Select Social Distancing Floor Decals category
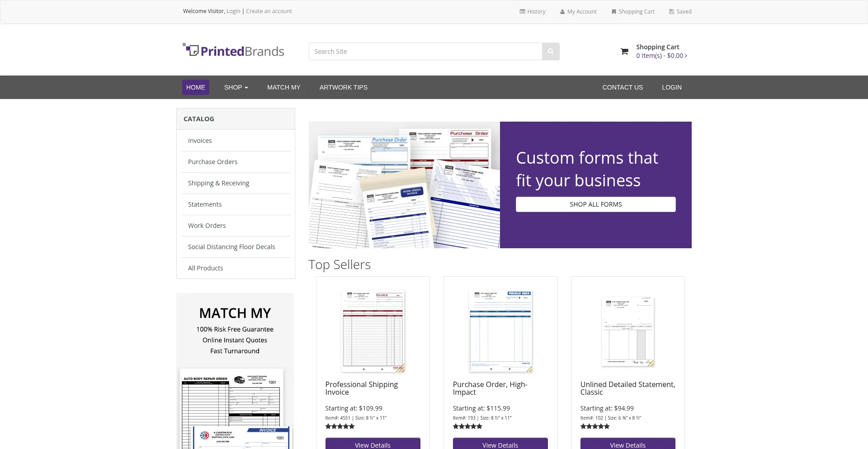 [x=231, y=247]
